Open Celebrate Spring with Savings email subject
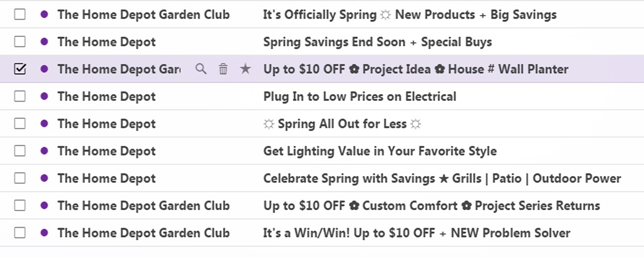 coord(442,178)
